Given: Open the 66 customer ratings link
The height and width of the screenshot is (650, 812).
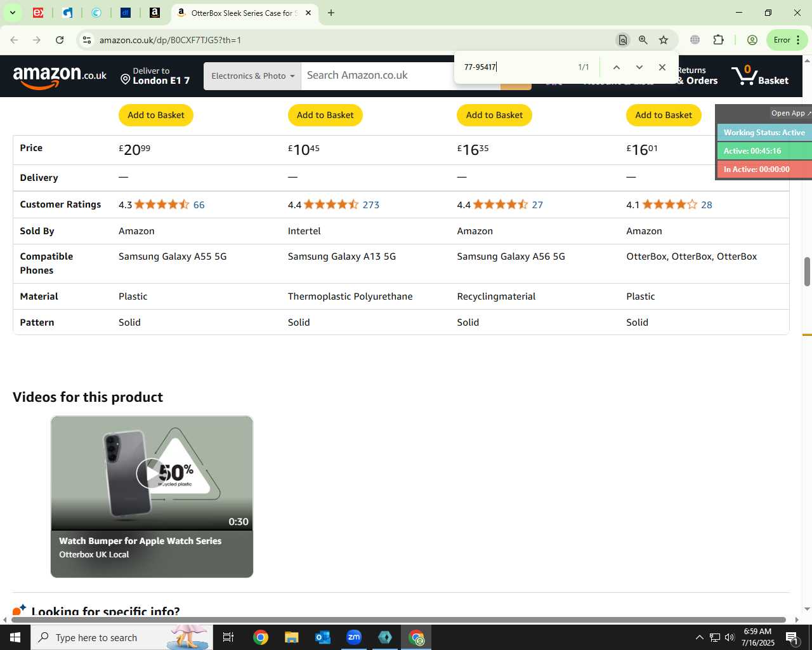Looking at the screenshot, I should coord(199,205).
